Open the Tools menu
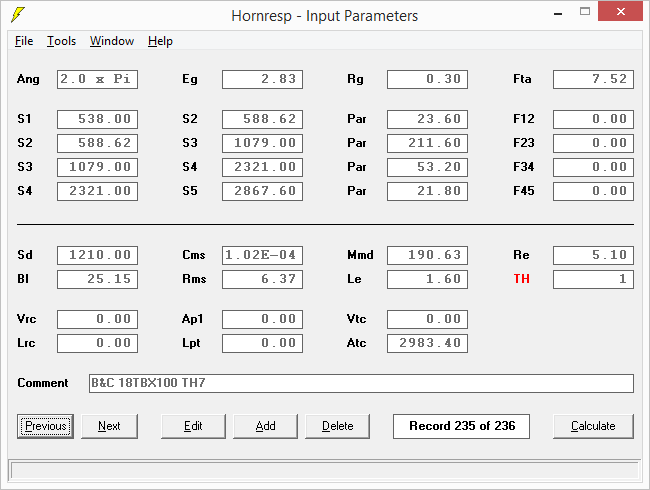This screenshot has height=490, width=650. tap(61, 41)
